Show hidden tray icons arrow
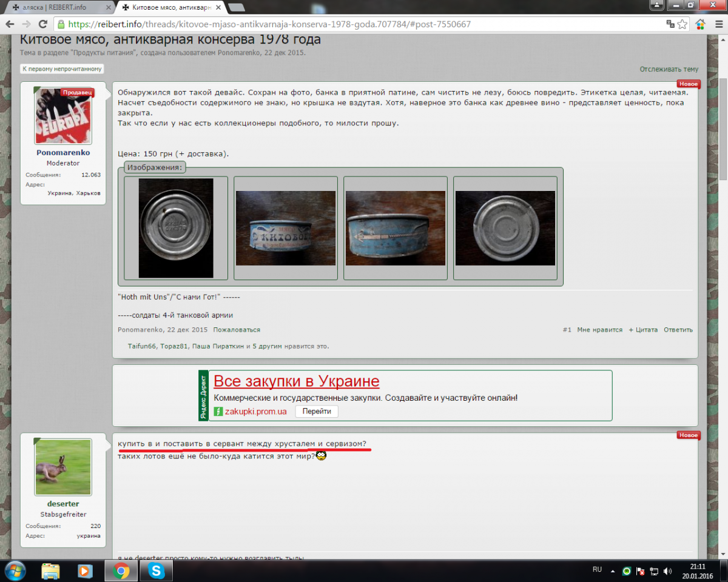The height and width of the screenshot is (582, 728). (612, 570)
